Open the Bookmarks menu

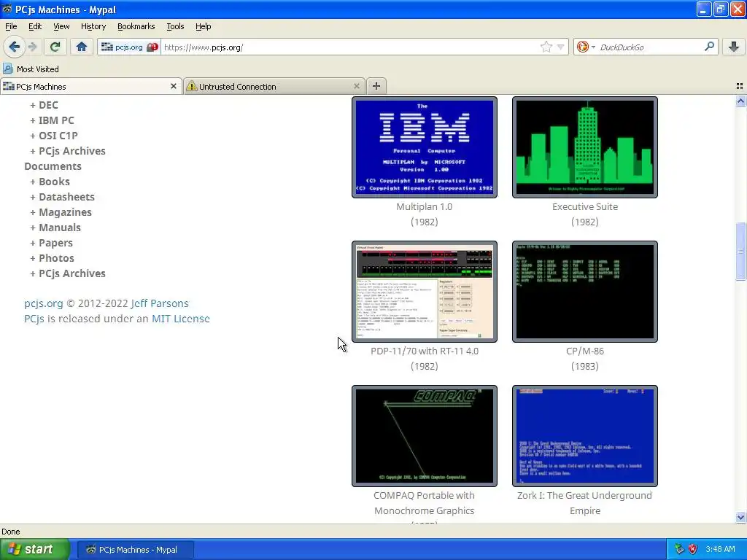[x=136, y=26]
